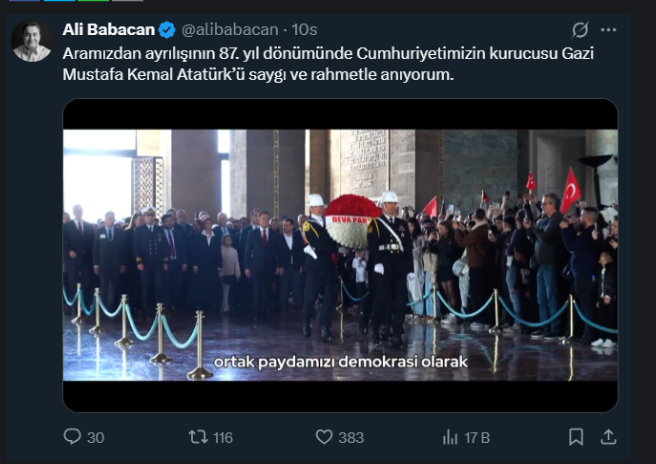Image resolution: width=656 pixels, height=464 pixels.
Task: Open the @alibabacan handle link
Action: point(230,30)
